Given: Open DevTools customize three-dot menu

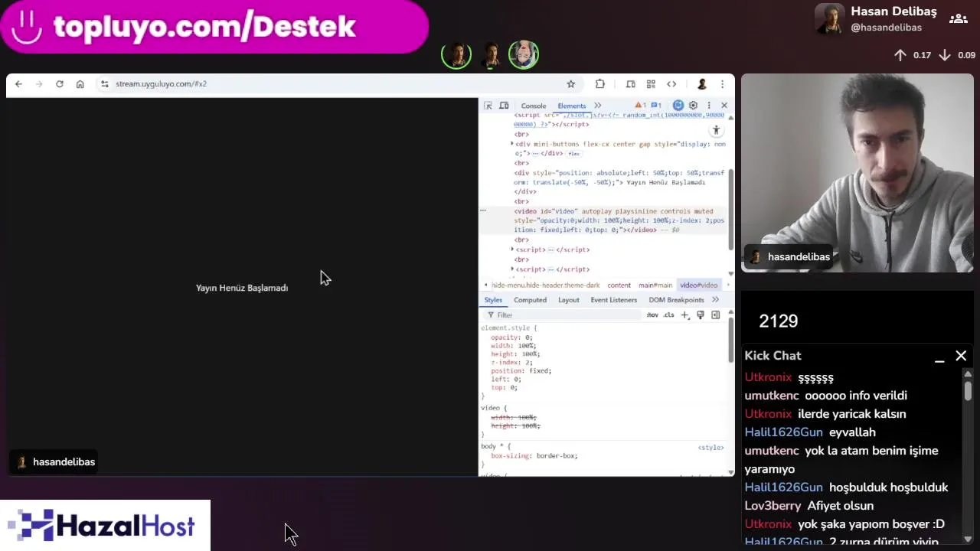Looking at the screenshot, I should point(709,106).
